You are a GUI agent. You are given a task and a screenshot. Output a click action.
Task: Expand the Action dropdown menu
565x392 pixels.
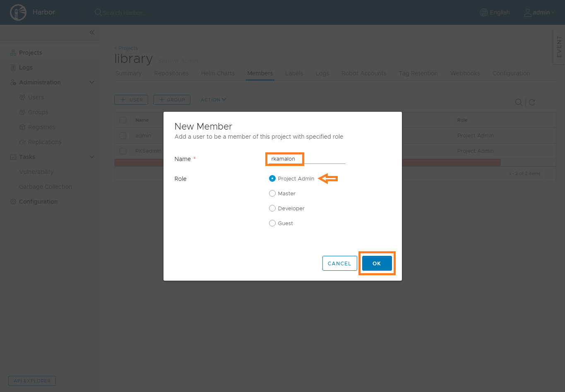click(213, 100)
